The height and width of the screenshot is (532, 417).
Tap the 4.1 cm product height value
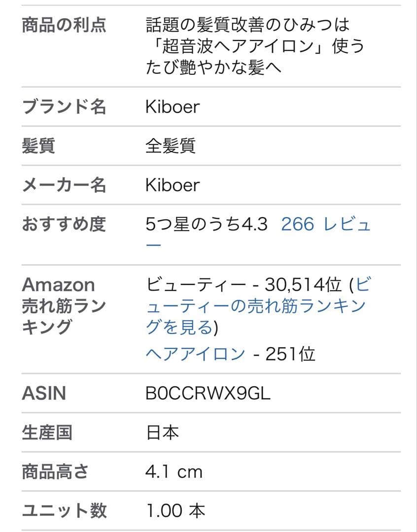[174, 472]
